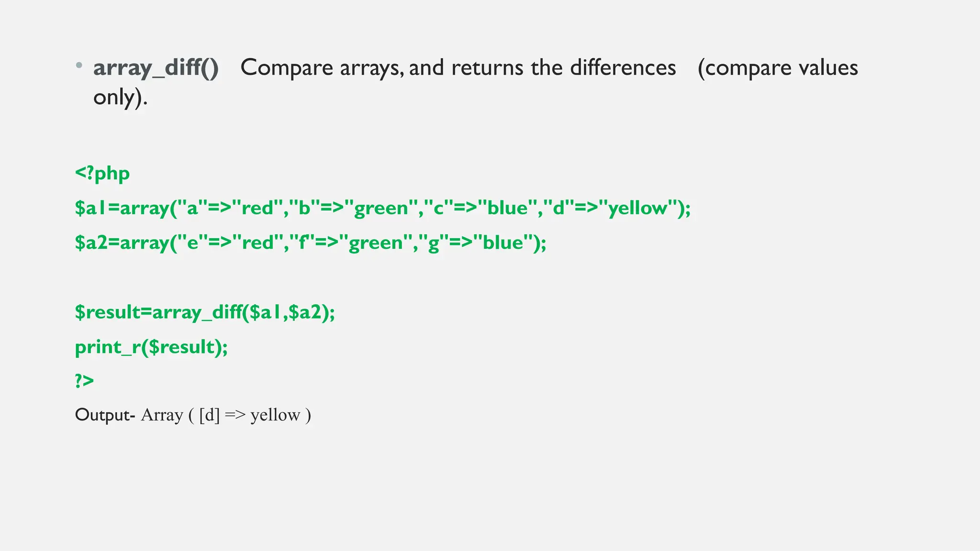This screenshot has height=551, width=980.
Task: Click the bold array_diff() heading text
Action: 156,67
